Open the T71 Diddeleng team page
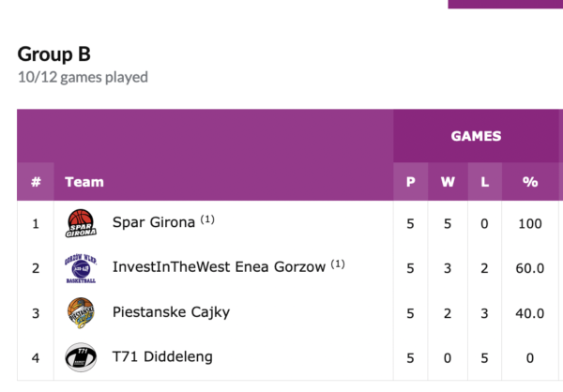The width and height of the screenshot is (563, 392). [x=162, y=357]
